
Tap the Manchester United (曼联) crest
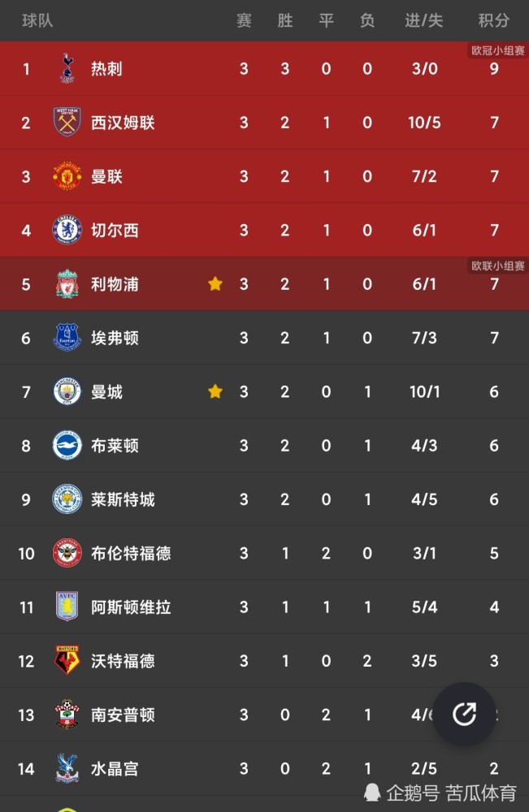pos(67,176)
